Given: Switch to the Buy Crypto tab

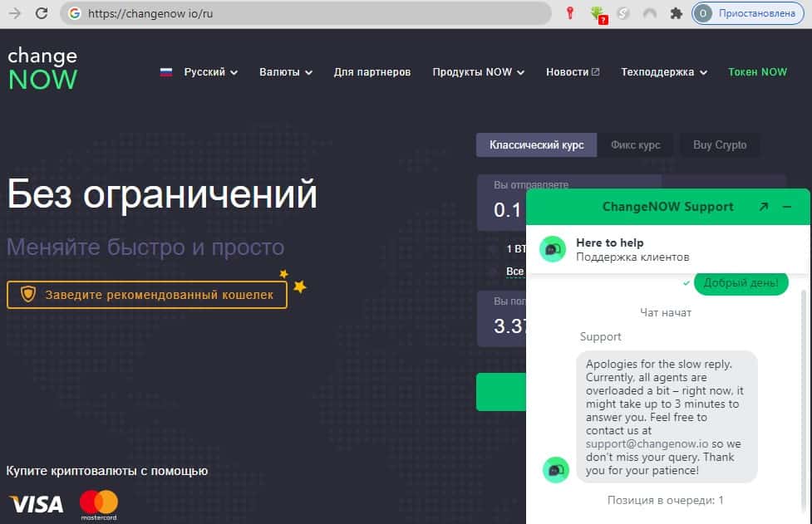Looking at the screenshot, I should click(x=720, y=144).
